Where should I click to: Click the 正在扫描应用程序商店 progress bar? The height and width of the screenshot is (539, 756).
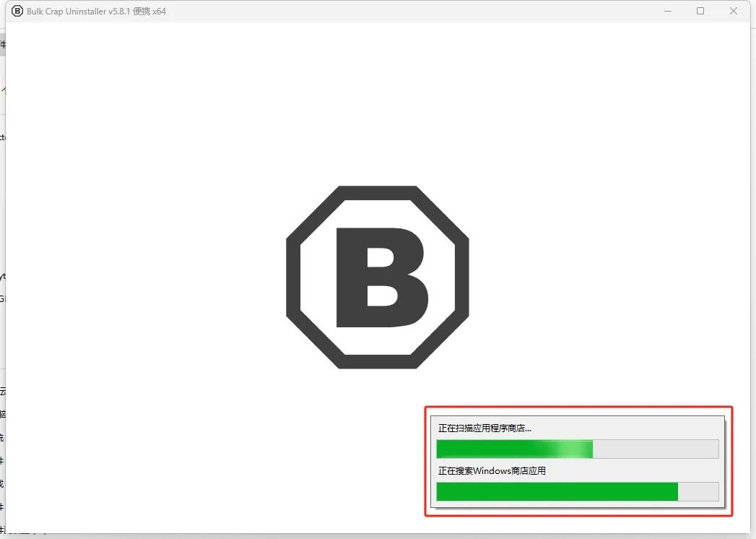(x=577, y=449)
